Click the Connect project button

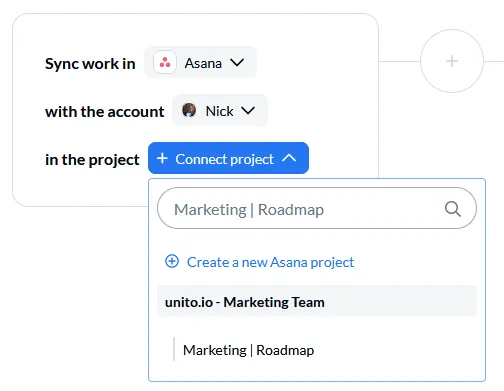228,158
